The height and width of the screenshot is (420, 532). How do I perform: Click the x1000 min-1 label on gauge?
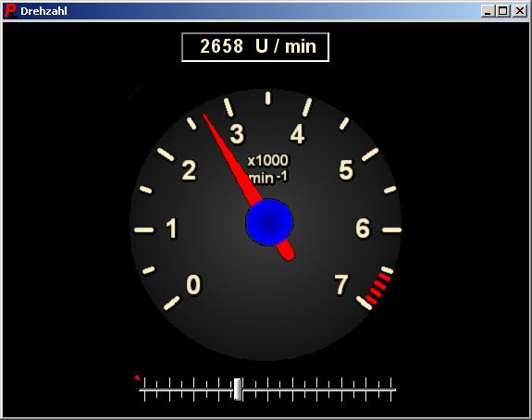coord(267,169)
